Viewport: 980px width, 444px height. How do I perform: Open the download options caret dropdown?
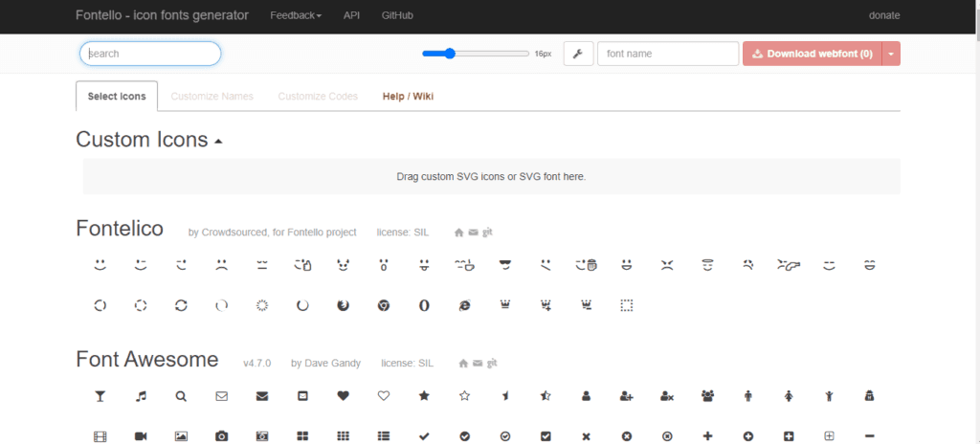coord(891,54)
